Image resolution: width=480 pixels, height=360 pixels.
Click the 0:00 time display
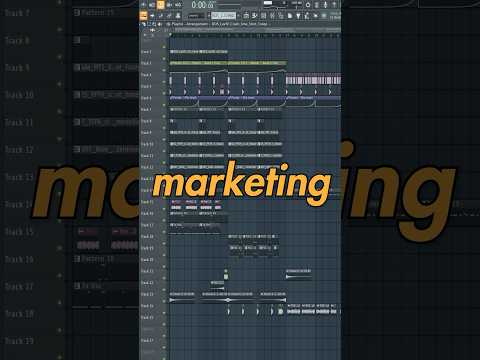(202, 5)
